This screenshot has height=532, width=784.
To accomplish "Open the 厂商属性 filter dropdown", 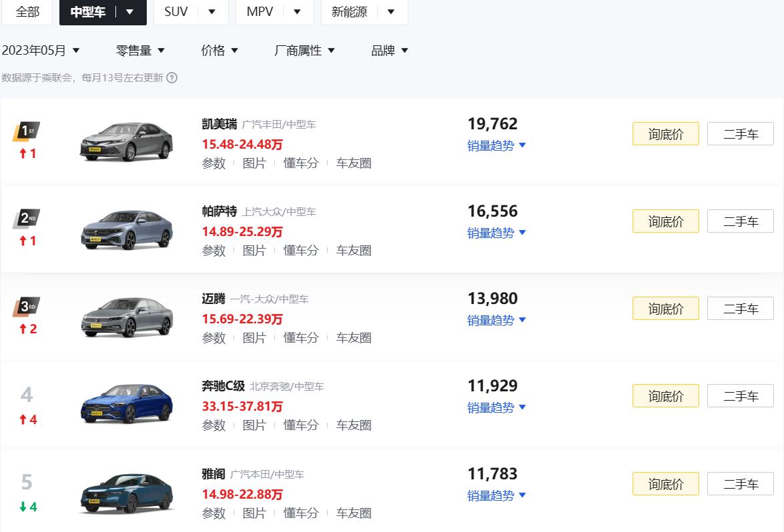I will (x=304, y=51).
